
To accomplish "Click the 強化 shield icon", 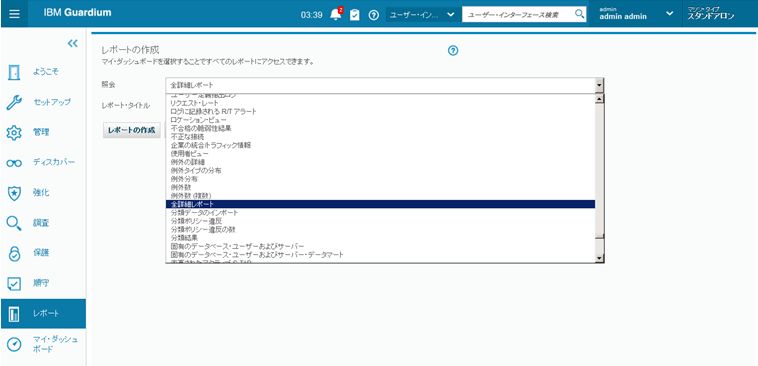I will [x=15, y=193].
